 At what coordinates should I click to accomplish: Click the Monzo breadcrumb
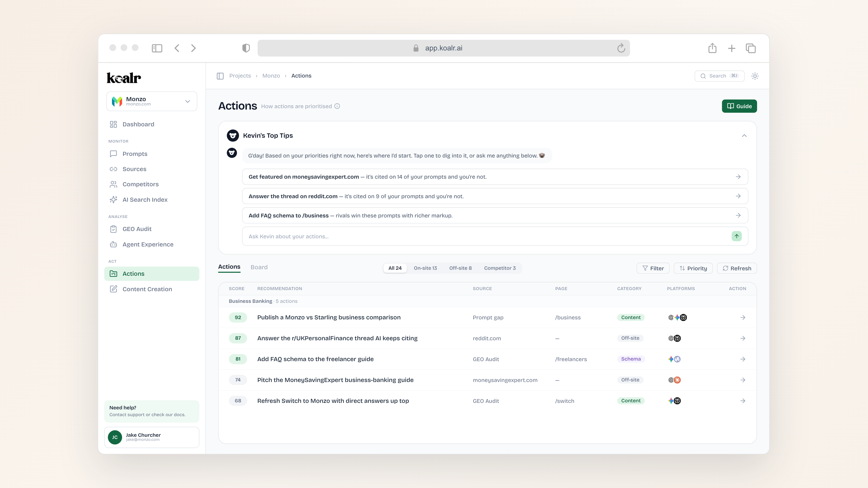click(x=271, y=76)
